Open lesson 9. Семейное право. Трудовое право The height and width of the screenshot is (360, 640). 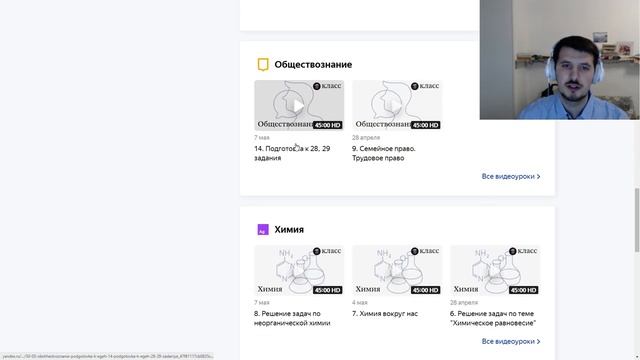[384, 153]
